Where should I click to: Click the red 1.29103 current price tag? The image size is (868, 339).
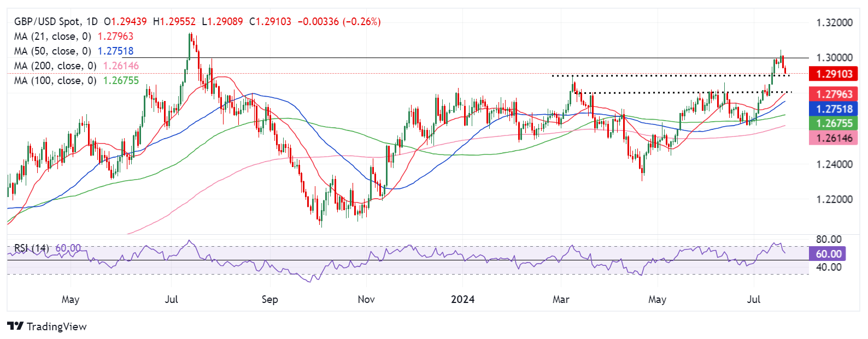pyautogui.click(x=834, y=74)
